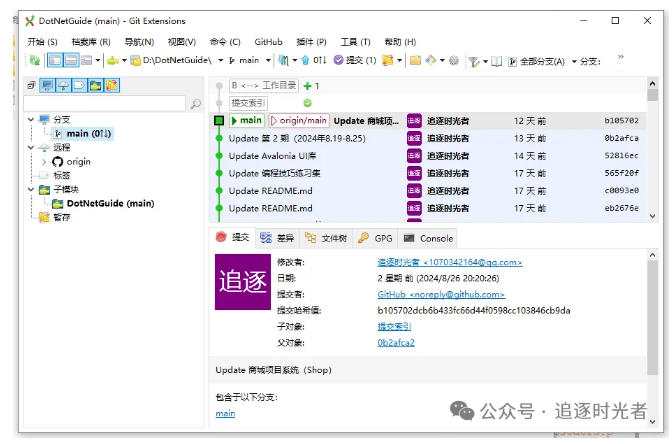
Task: Click the GitHub noreply@github.com committer link
Action: 441,295
